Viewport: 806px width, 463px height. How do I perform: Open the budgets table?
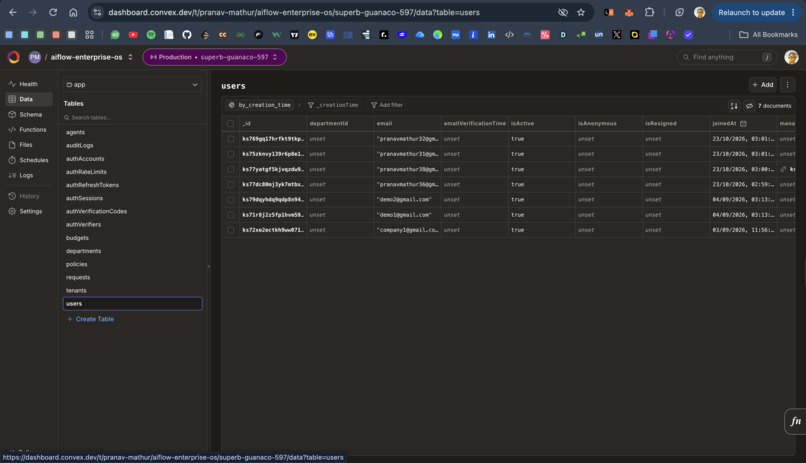pos(77,238)
